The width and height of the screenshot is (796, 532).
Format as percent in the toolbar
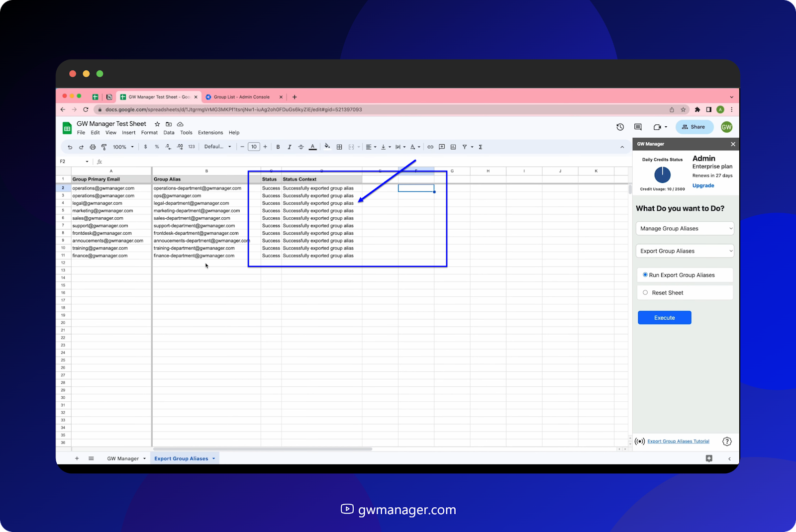click(157, 147)
